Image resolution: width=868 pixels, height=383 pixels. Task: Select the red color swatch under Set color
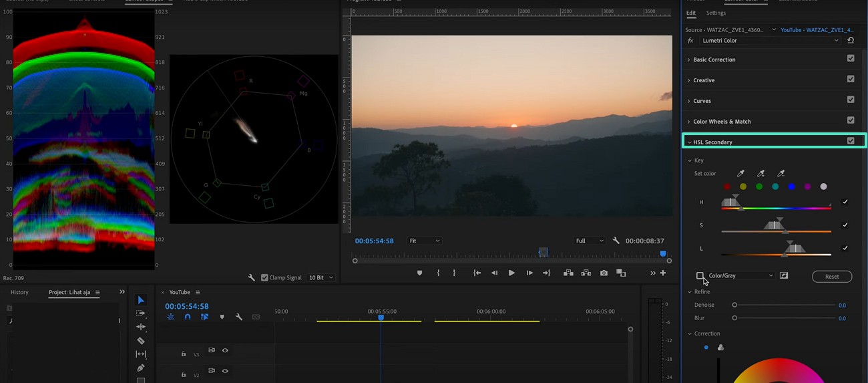tap(727, 186)
